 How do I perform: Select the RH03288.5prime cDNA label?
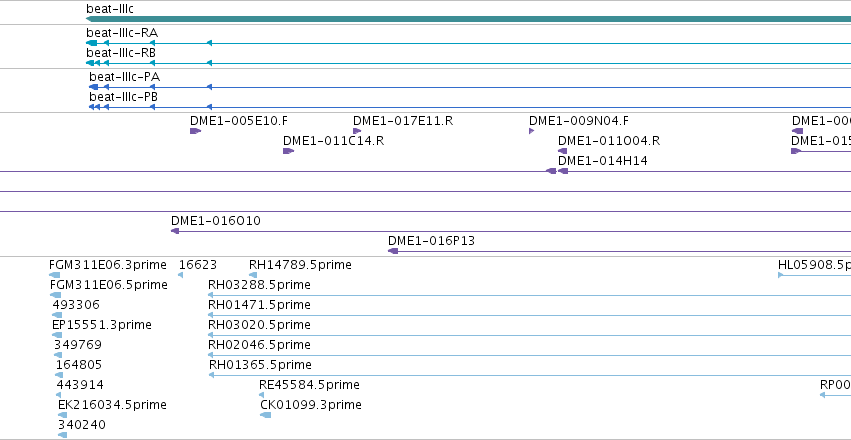259,285
